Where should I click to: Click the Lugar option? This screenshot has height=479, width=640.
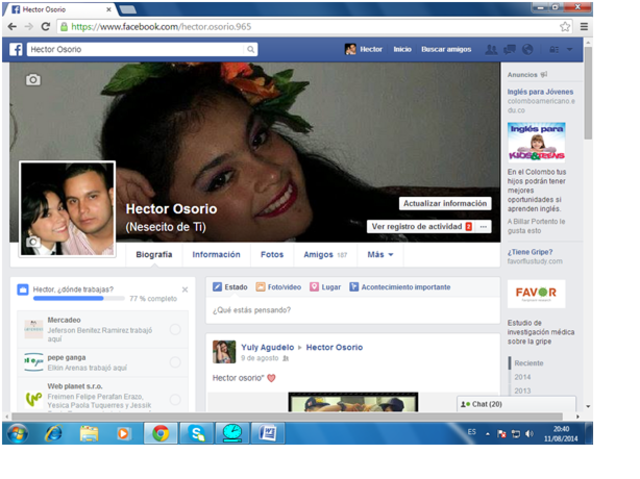(x=325, y=287)
